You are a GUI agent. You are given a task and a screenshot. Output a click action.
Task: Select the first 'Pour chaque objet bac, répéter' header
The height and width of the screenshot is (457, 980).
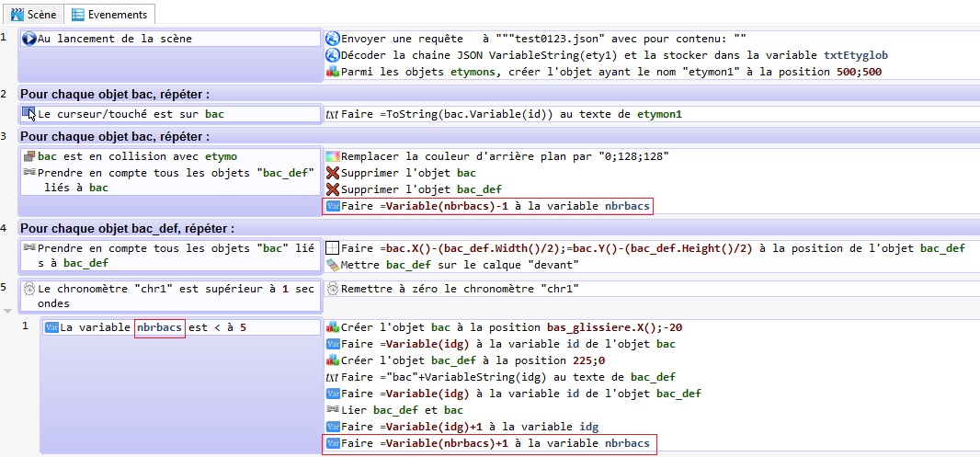(x=114, y=95)
